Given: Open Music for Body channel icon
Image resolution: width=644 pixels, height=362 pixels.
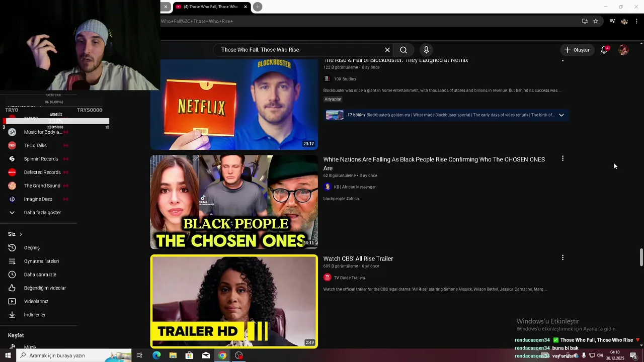Looking at the screenshot, I should (12, 132).
